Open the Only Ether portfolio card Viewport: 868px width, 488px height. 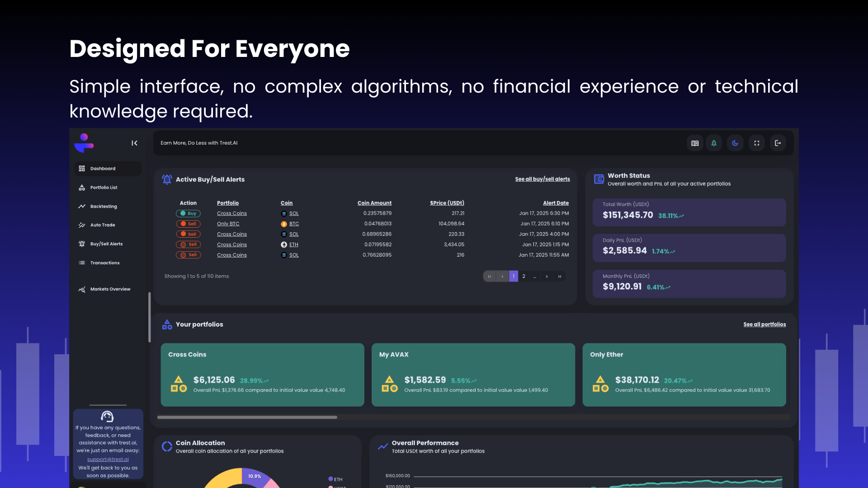(684, 375)
